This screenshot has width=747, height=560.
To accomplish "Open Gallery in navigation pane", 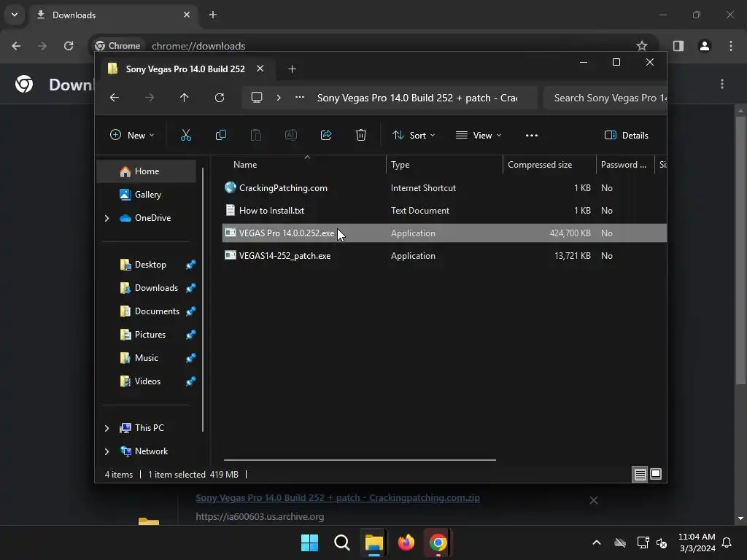I will click(x=146, y=195).
